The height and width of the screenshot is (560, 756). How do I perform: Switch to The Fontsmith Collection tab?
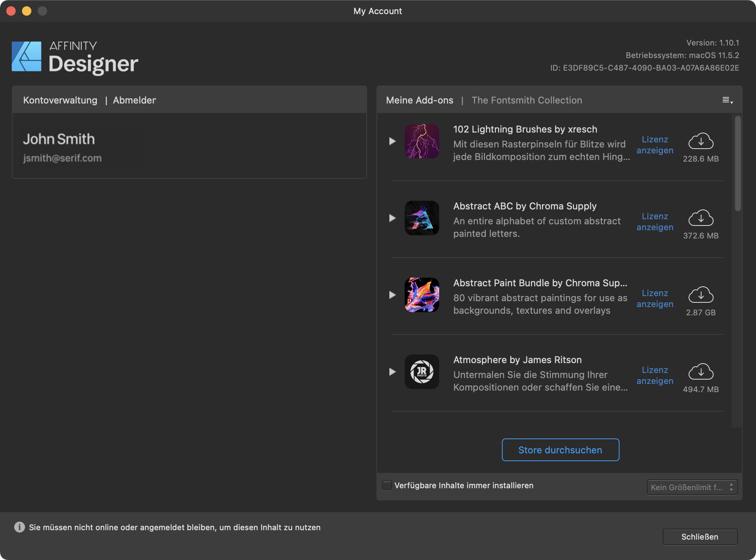pos(527,100)
